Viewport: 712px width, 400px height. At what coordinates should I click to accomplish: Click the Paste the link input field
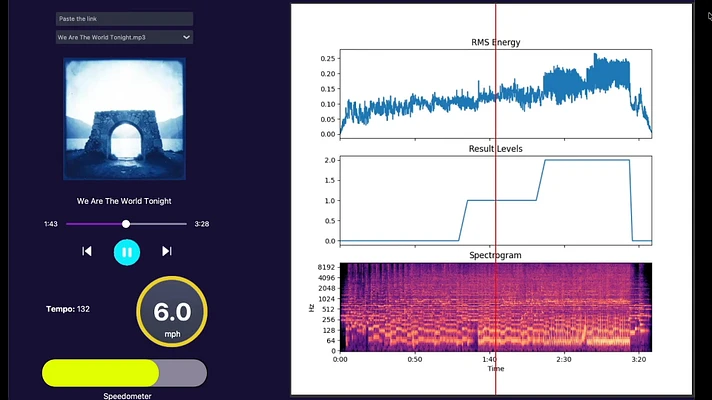point(124,19)
